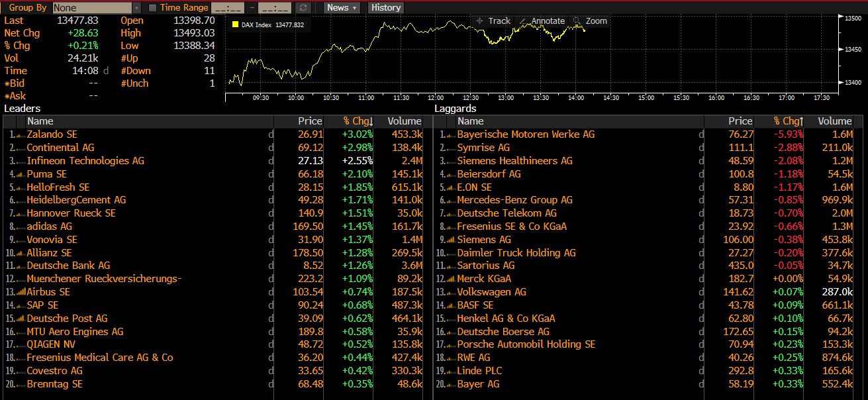Sort Laggards by % Chg column header
Image resolution: width=868 pixels, height=400 pixels.
(787, 121)
